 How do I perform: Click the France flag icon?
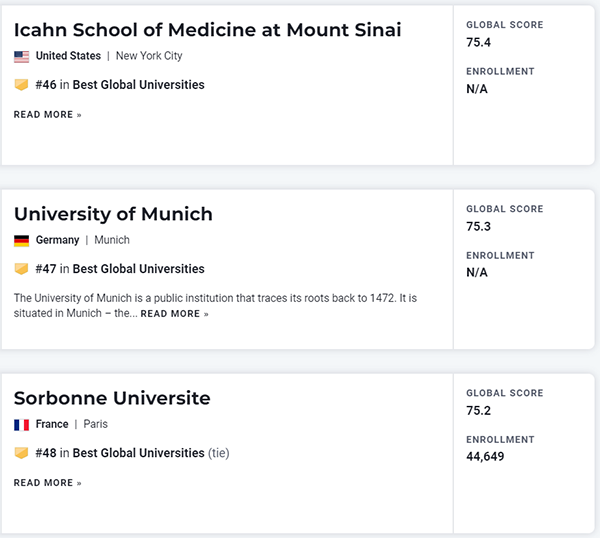point(21,425)
